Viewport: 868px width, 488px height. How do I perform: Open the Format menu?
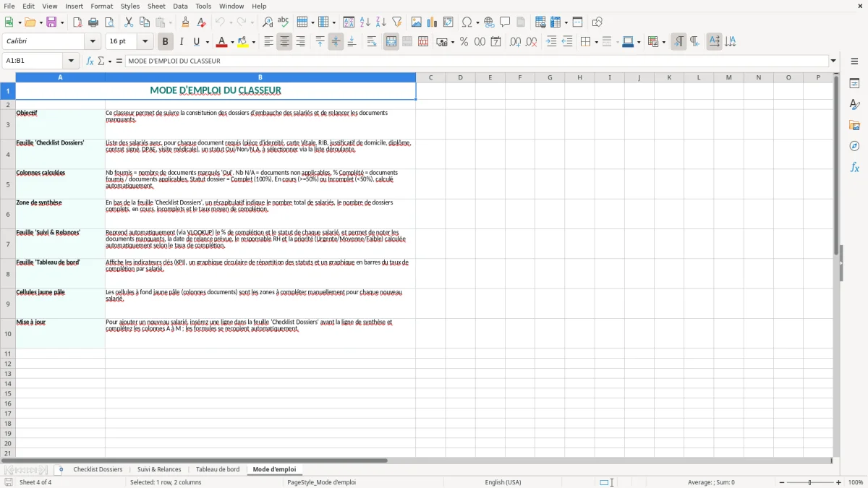tap(102, 6)
